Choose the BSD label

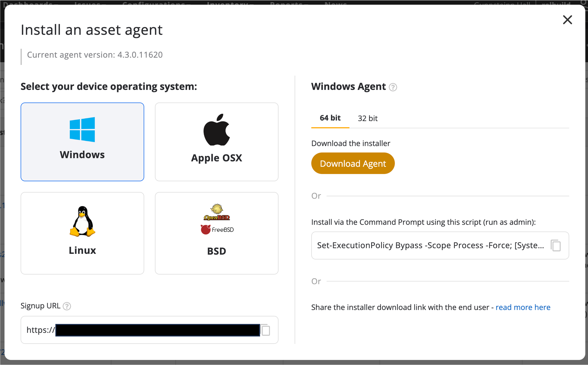(216, 251)
